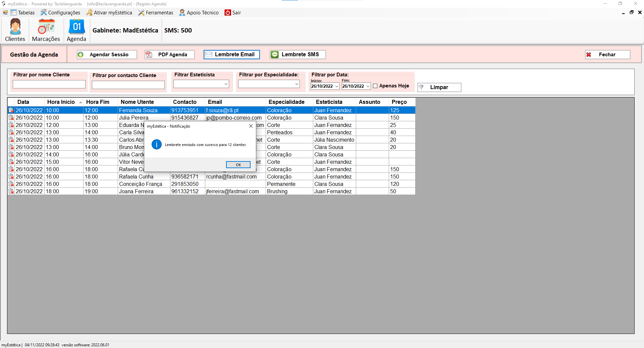Viewport: 644px width, 348px height.
Task: Open the Início date picker dropdown
Action: click(337, 86)
